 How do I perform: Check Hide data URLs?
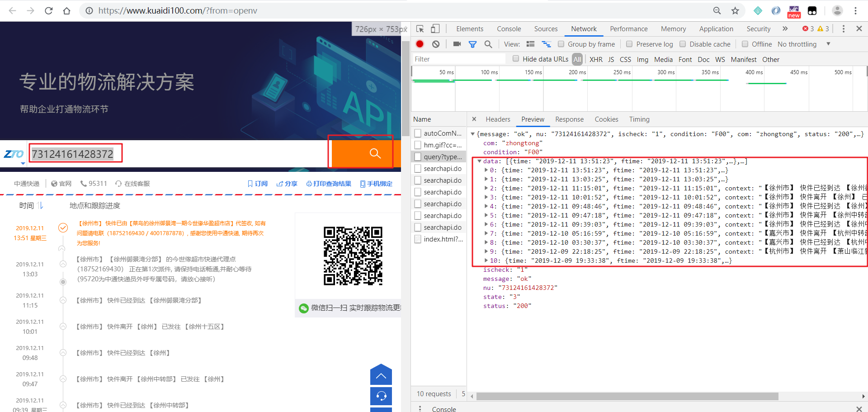[516, 58]
